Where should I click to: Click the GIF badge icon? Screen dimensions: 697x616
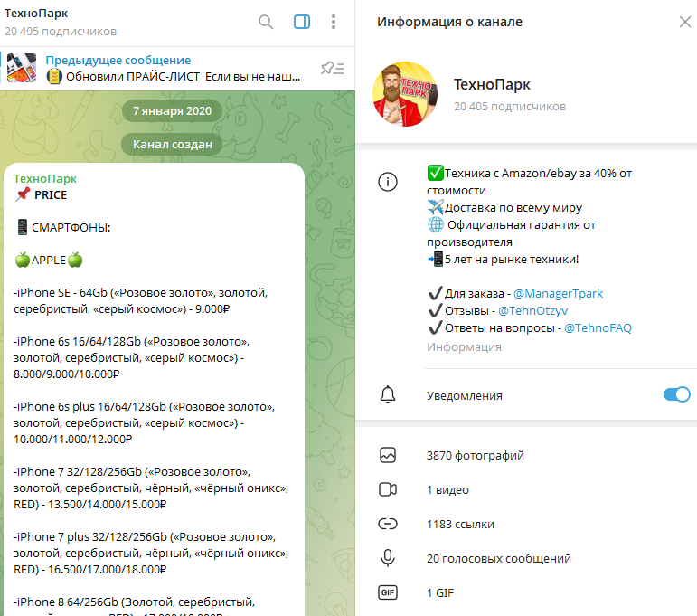pos(388,592)
